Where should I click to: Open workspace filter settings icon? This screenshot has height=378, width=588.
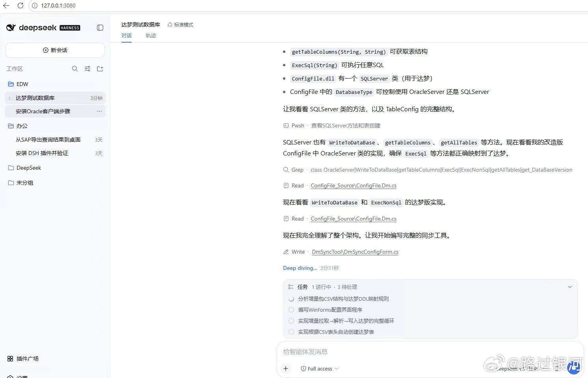tap(87, 69)
